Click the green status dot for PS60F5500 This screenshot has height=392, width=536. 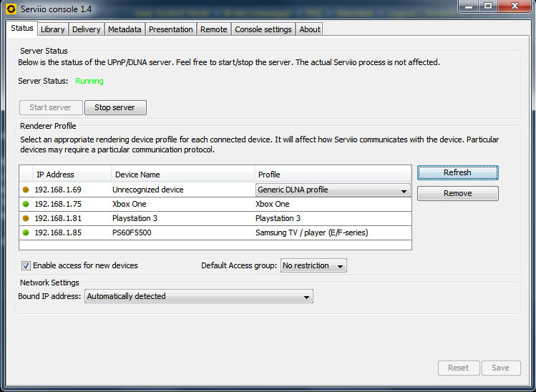[26, 232]
